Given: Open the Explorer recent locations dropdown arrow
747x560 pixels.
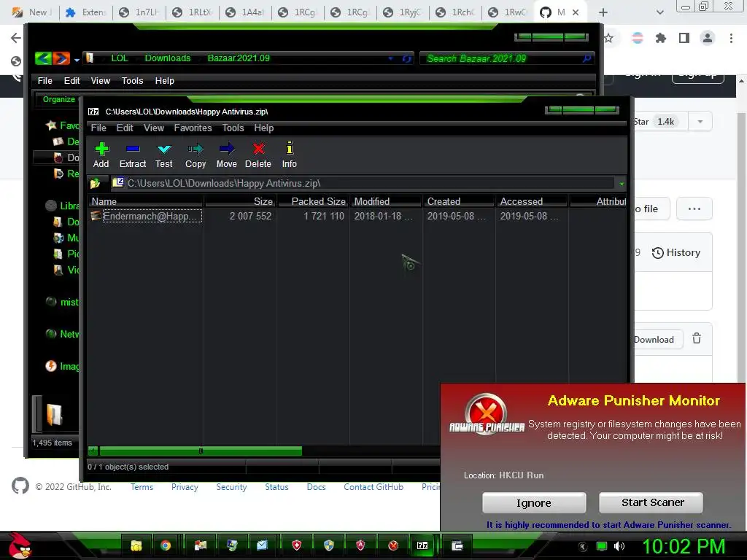Looking at the screenshot, I should click(x=76, y=60).
